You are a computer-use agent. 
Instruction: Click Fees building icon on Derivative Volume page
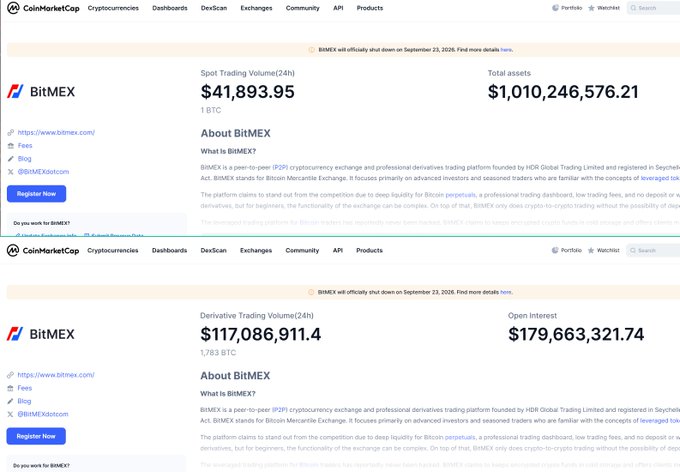(x=10, y=388)
